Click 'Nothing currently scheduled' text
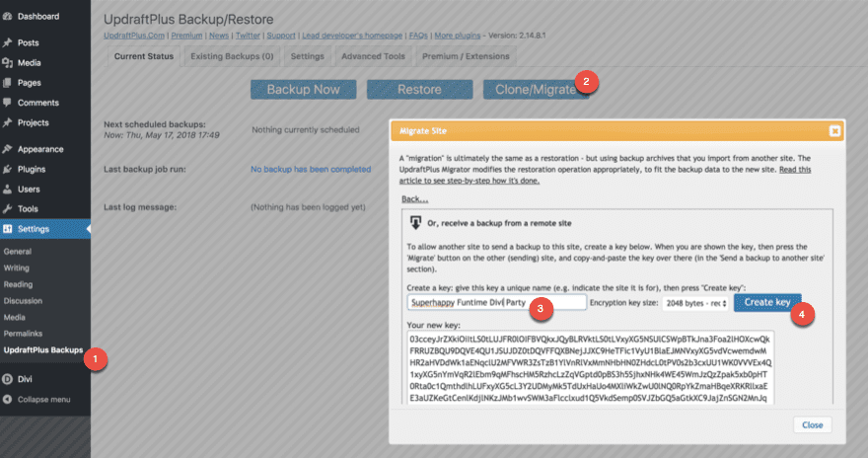The width and height of the screenshot is (868, 458). 306,129
